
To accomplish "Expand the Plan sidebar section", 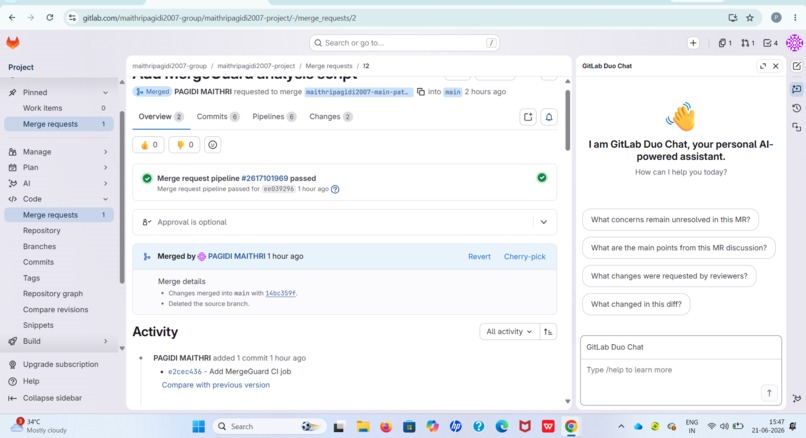I will click(59, 167).
